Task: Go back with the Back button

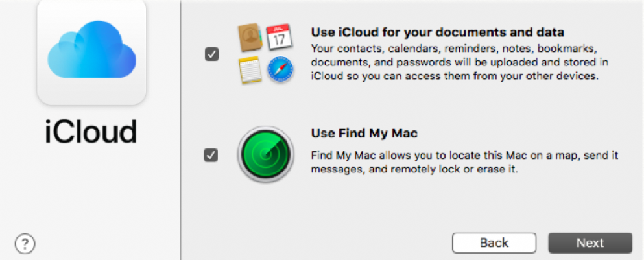Action: [494, 243]
